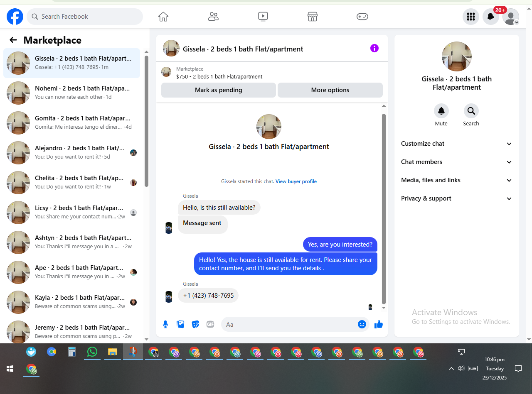
Task: Choose a GIF icon in composer
Action: pyautogui.click(x=210, y=324)
